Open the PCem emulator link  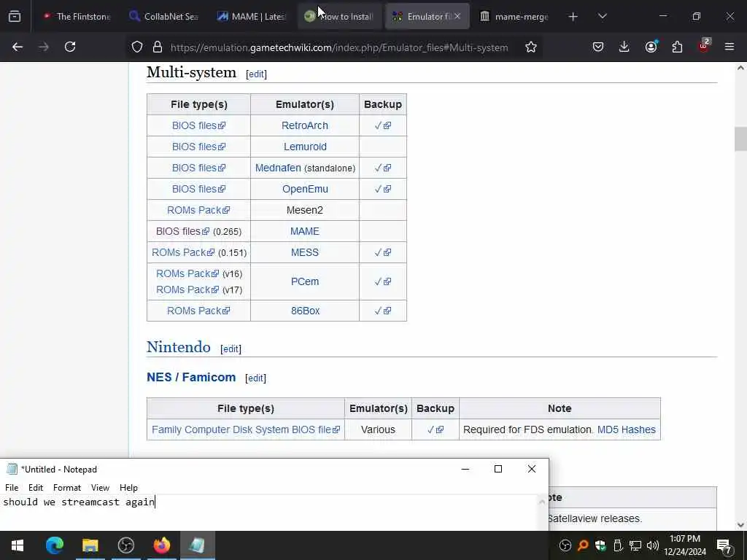pos(304,281)
